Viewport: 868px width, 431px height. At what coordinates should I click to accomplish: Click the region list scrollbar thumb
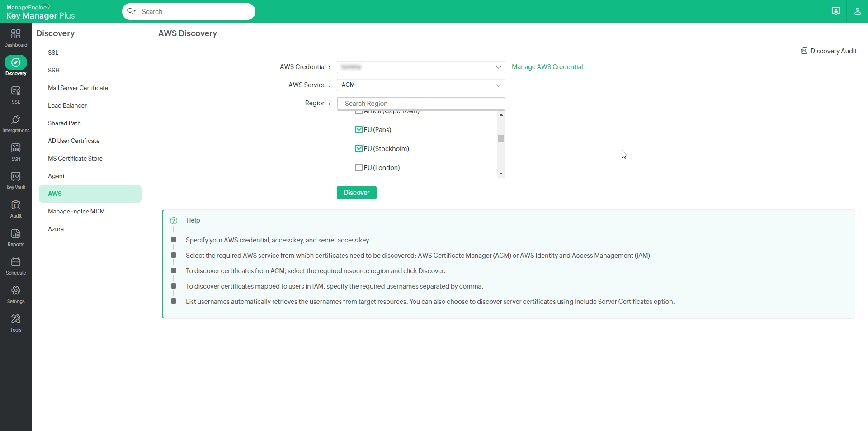(x=501, y=138)
